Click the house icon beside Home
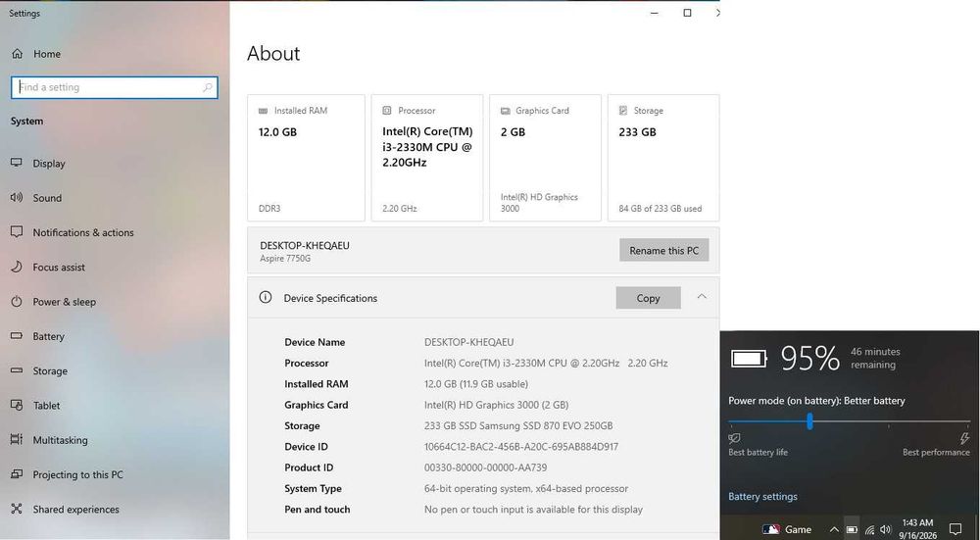The height and width of the screenshot is (540, 980). tap(17, 54)
